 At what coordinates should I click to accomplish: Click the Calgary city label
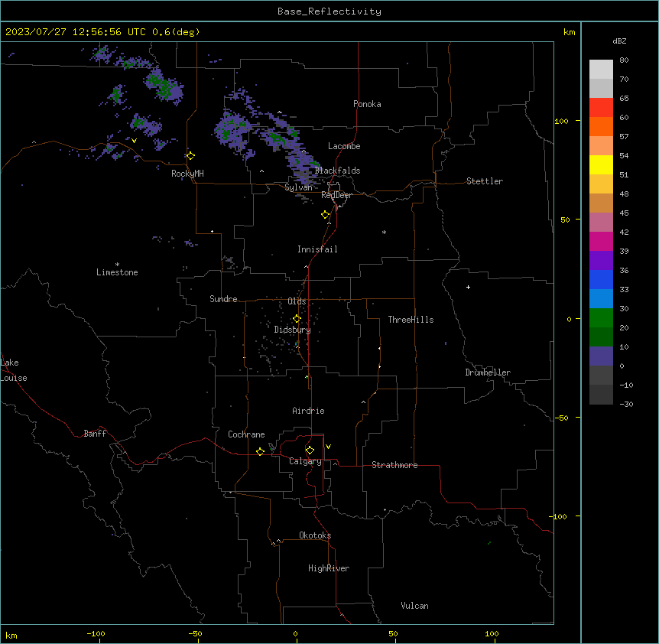[x=305, y=461]
